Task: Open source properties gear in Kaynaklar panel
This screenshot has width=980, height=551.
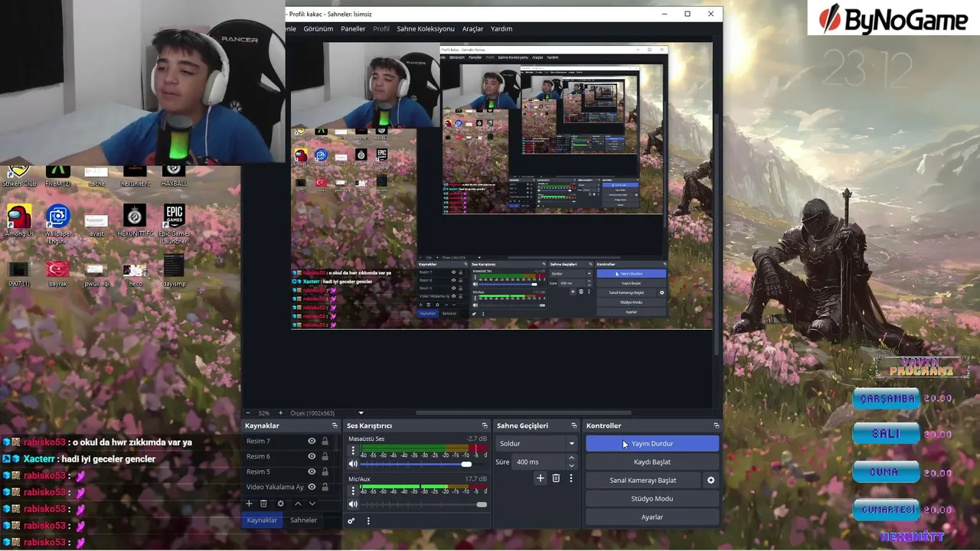Action: (280, 504)
